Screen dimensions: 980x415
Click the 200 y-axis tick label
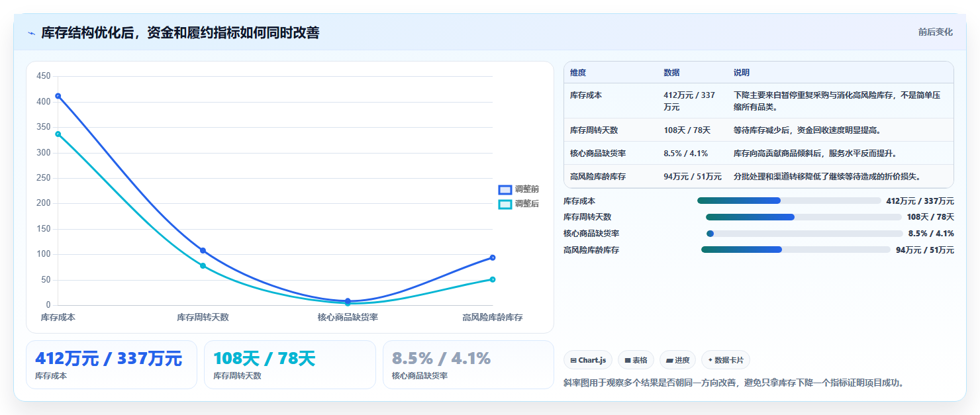click(44, 203)
